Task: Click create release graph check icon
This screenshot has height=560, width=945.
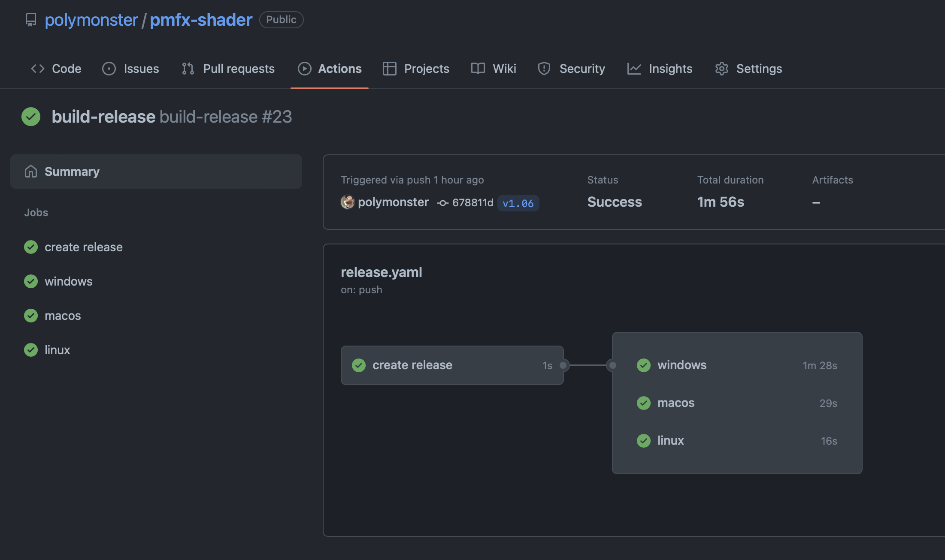Action: pos(359,365)
